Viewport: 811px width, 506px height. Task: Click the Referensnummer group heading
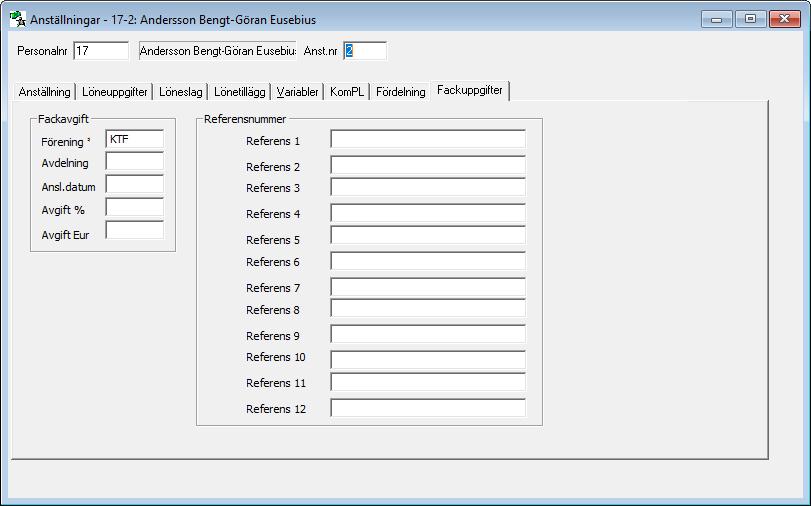(x=245, y=119)
